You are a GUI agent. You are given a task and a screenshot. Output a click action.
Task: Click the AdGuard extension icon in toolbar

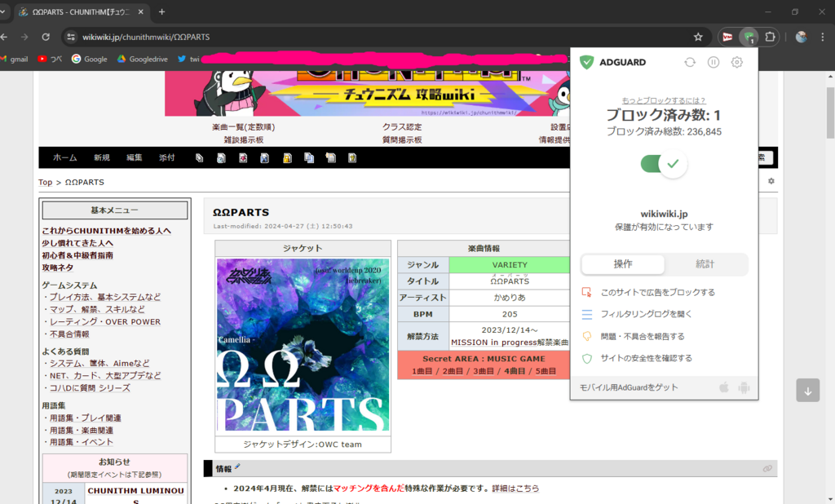[x=748, y=37]
